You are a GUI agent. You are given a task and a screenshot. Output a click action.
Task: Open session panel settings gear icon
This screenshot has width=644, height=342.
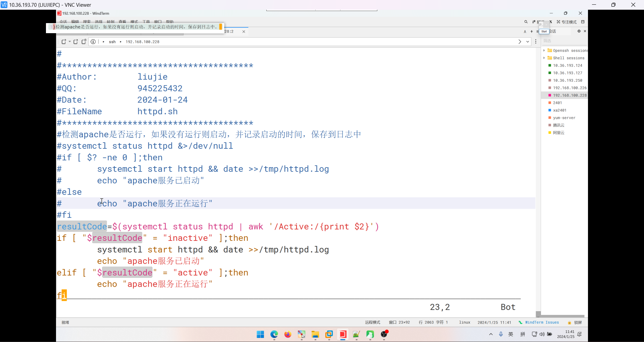pyautogui.click(x=579, y=31)
